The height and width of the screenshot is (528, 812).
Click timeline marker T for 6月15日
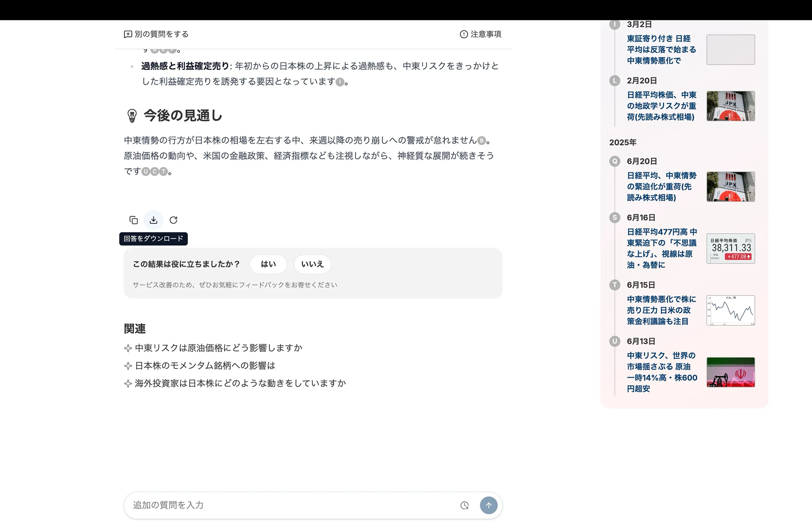[615, 285]
